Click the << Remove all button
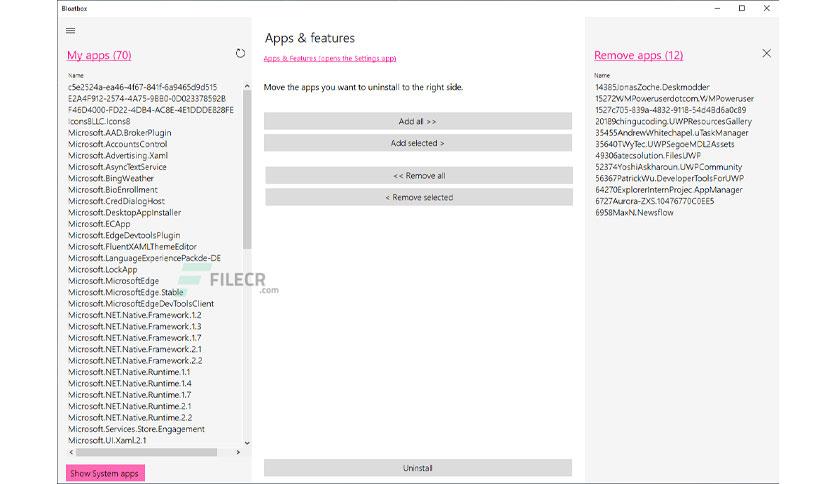836x484 pixels. pyautogui.click(x=419, y=175)
